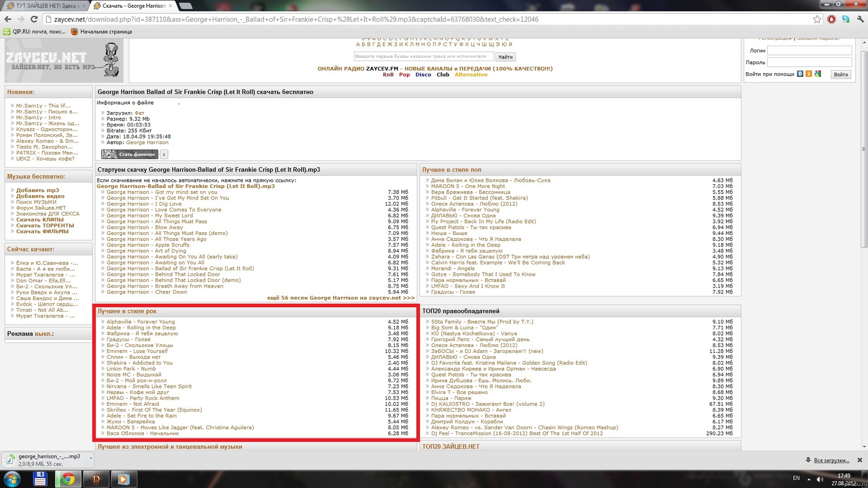Open 'Все загрузки...' downloads link
The image size is (868, 488).
point(831,460)
